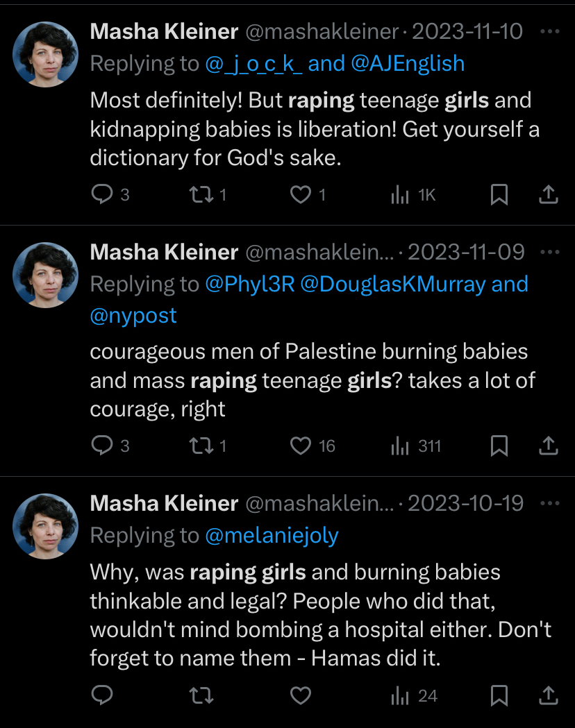This screenshot has height=728, width=575.
Task: Like the tweet replying to @melaniejoly
Action: (x=301, y=695)
